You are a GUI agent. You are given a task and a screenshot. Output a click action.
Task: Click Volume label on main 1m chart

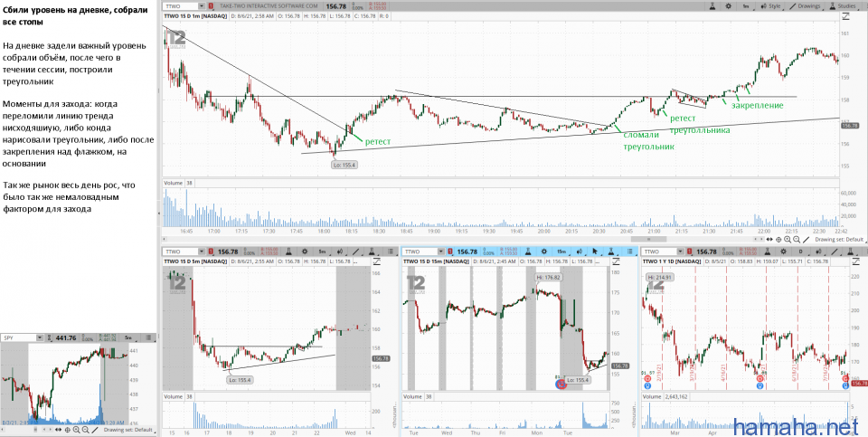[x=173, y=182]
